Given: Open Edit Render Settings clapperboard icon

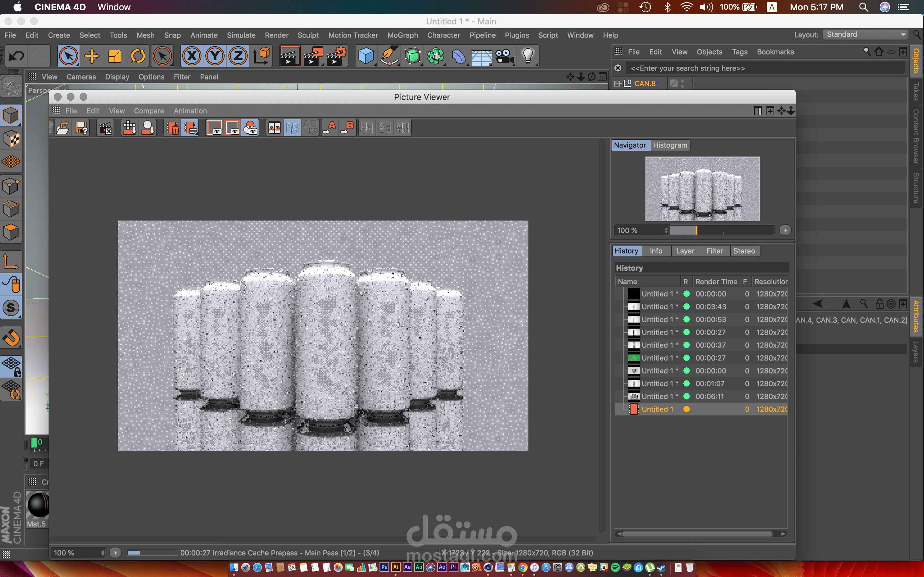Looking at the screenshot, I should (336, 56).
